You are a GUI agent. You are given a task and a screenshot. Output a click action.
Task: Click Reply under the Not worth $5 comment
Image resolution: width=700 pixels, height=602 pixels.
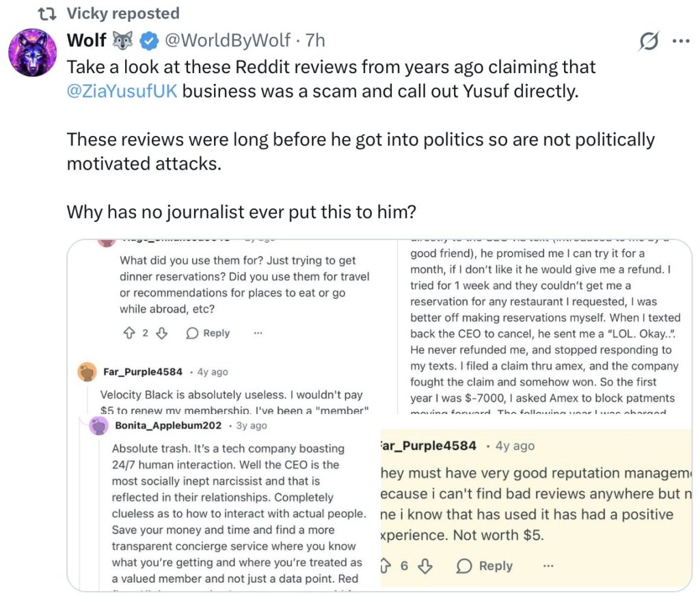tap(484, 566)
